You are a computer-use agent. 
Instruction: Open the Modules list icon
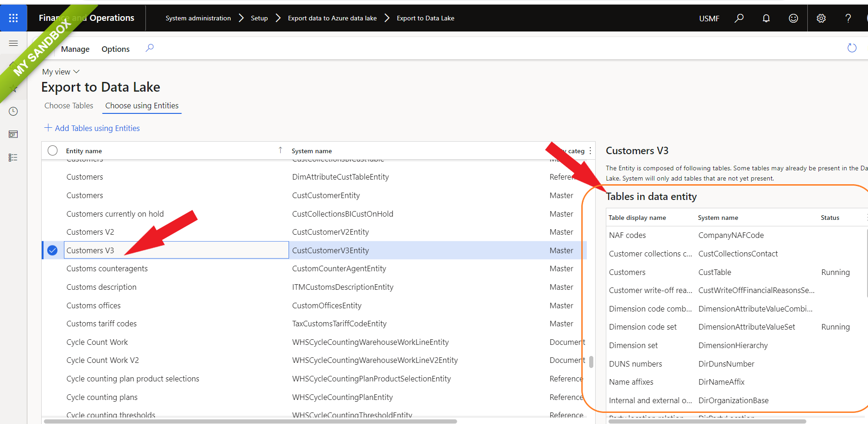click(13, 157)
